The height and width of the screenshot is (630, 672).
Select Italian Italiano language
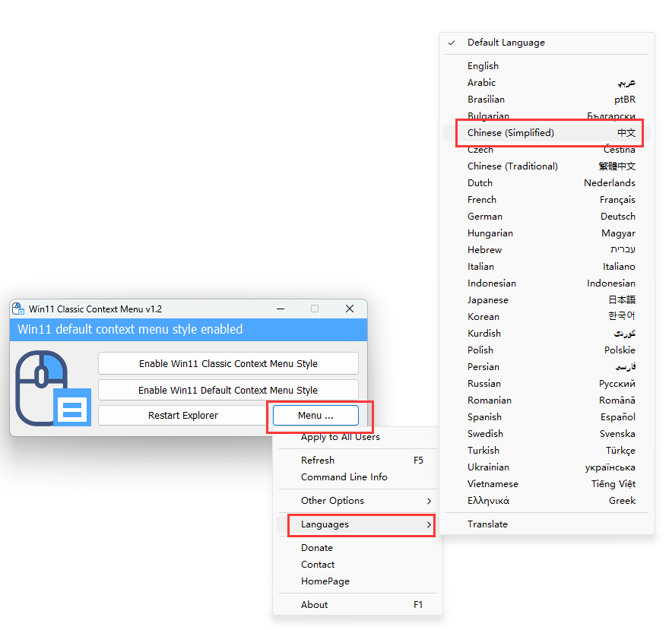click(547, 267)
